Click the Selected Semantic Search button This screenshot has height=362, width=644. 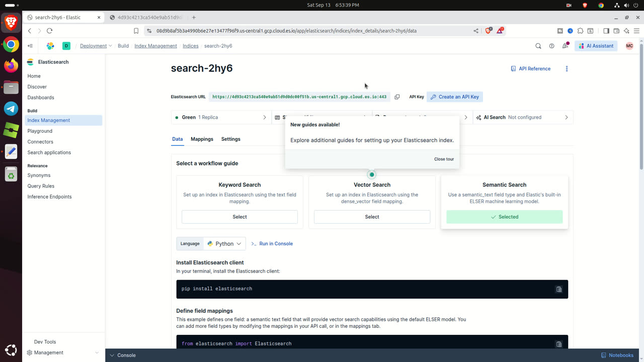click(x=504, y=217)
